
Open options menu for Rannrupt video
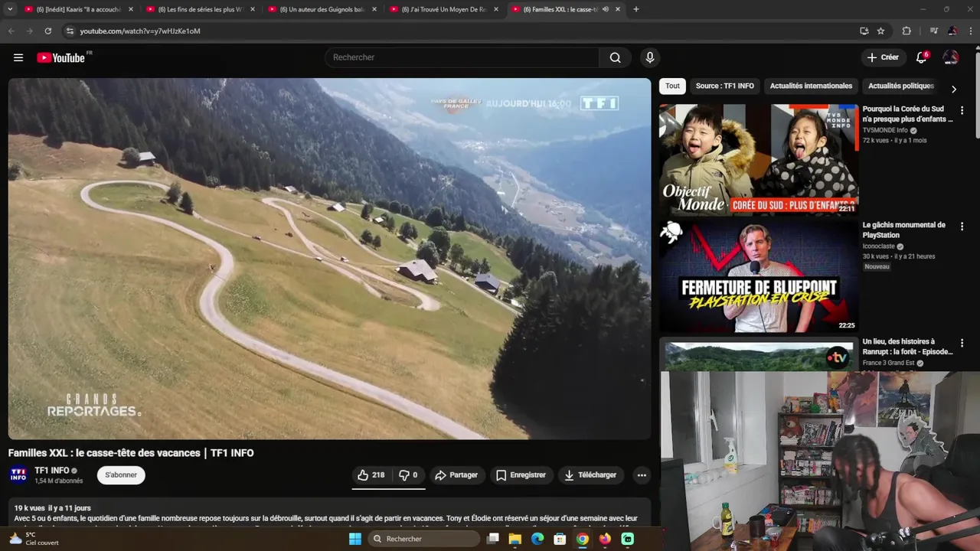[962, 344]
